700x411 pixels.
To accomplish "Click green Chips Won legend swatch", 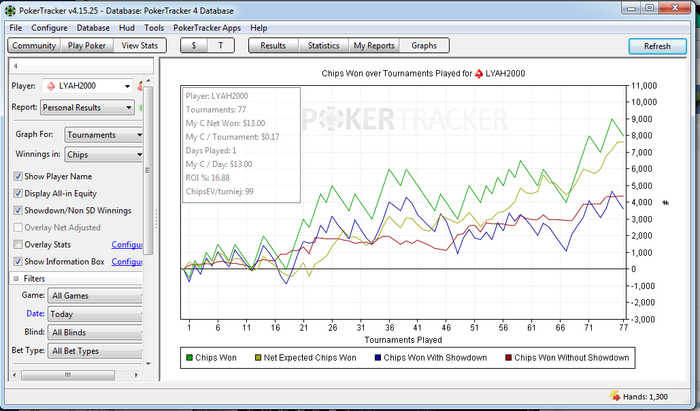I will pyautogui.click(x=189, y=357).
